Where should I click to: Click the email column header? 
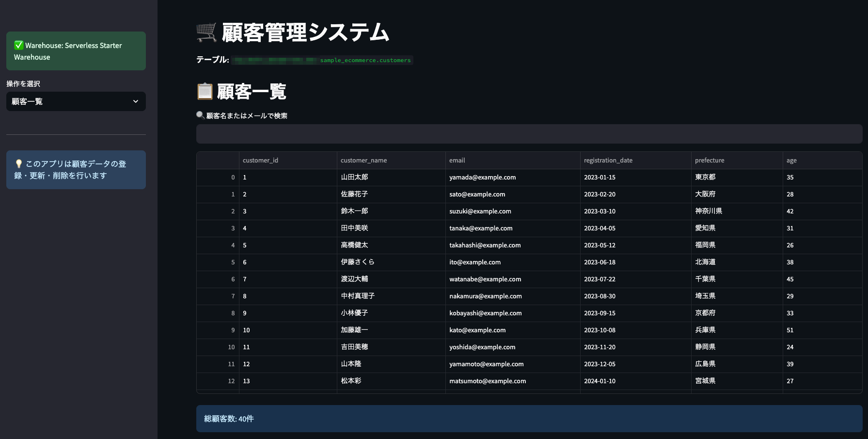513,161
